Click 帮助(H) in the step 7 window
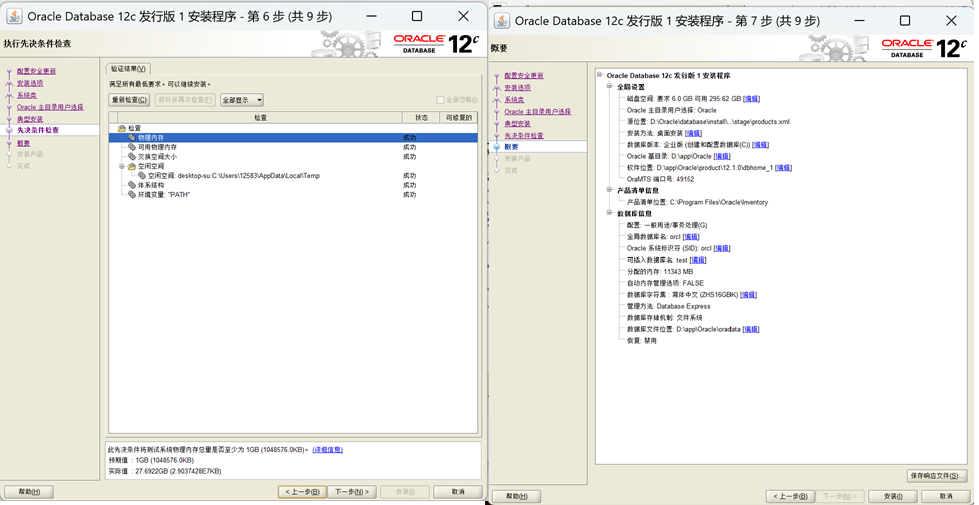The height and width of the screenshot is (505, 979). tap(516, 497)
